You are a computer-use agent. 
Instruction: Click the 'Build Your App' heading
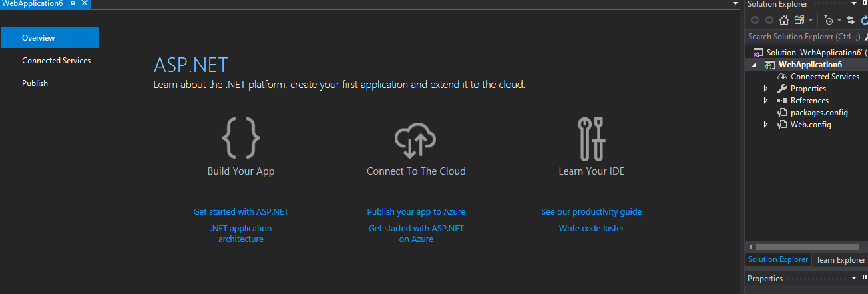coord(241,171)
